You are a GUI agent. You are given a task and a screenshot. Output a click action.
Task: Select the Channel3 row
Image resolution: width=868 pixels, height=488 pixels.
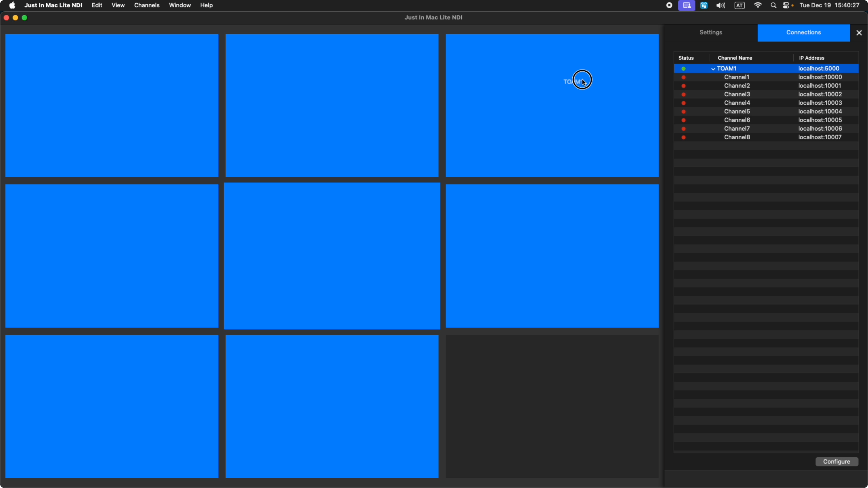point(766,94)
